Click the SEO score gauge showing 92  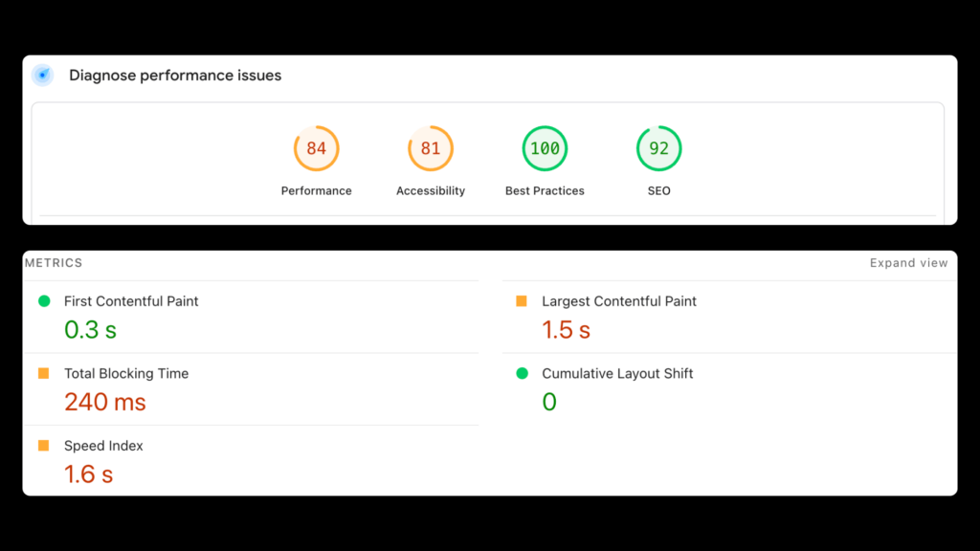(x=658, y=149)
